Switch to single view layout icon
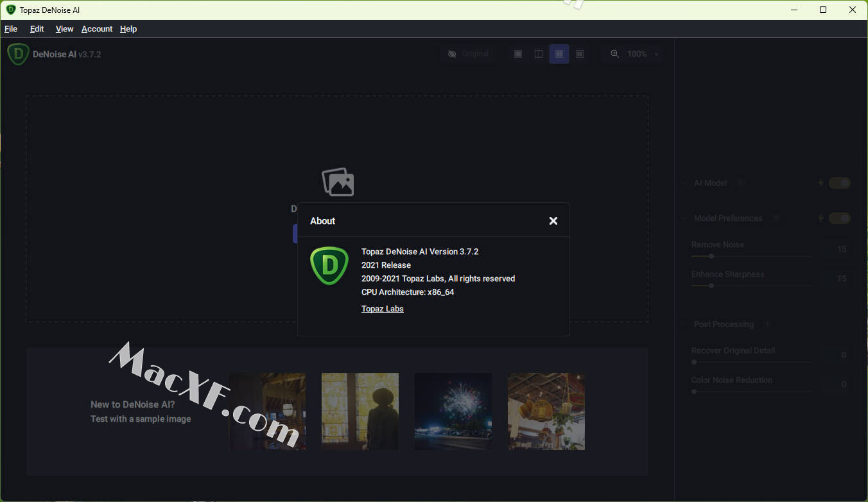Screen dimensions: 868x502 518,54
